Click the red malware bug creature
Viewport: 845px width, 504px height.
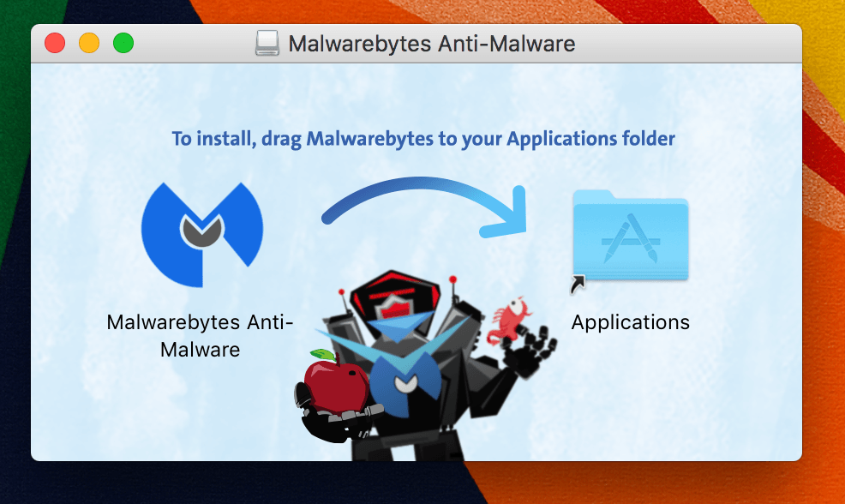tap(508, 321)
